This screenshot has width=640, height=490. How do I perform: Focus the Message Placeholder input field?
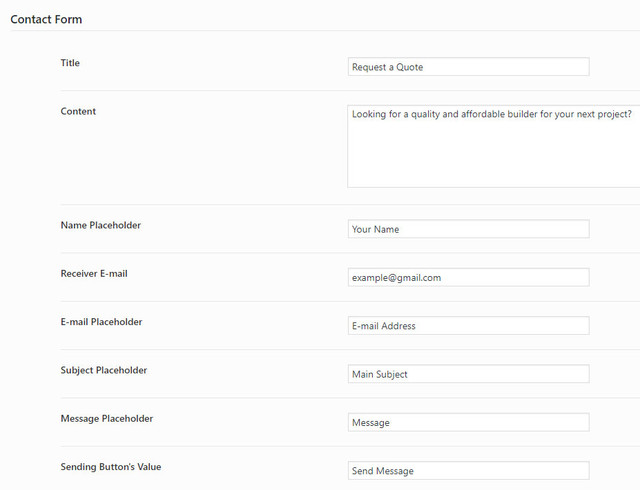tap(468, 423)
